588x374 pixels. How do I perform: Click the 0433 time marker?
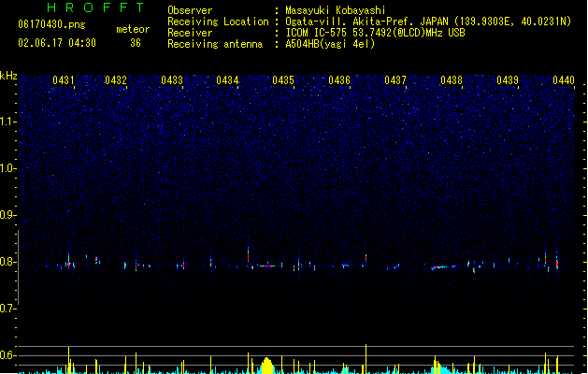[x=172, y=80]
